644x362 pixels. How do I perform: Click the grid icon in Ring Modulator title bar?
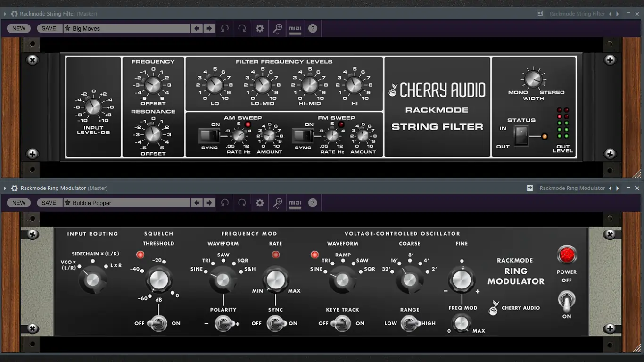pos(530,188)
